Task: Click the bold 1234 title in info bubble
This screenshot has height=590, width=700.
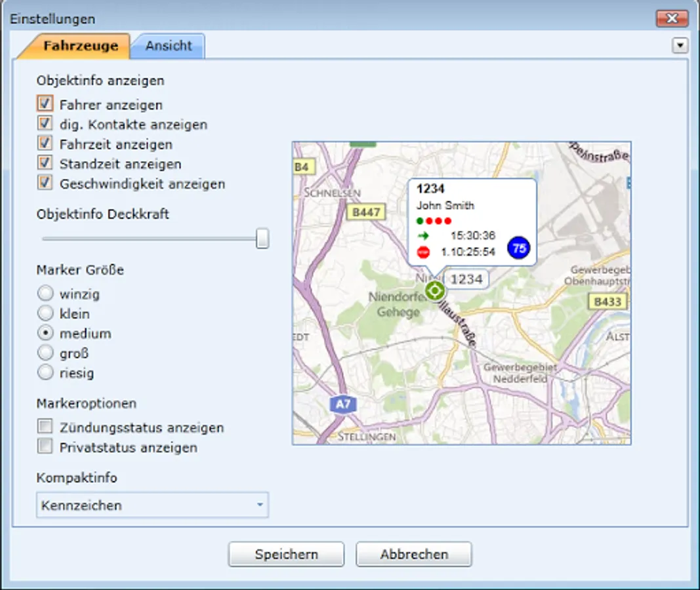Action: click(430, 189)
